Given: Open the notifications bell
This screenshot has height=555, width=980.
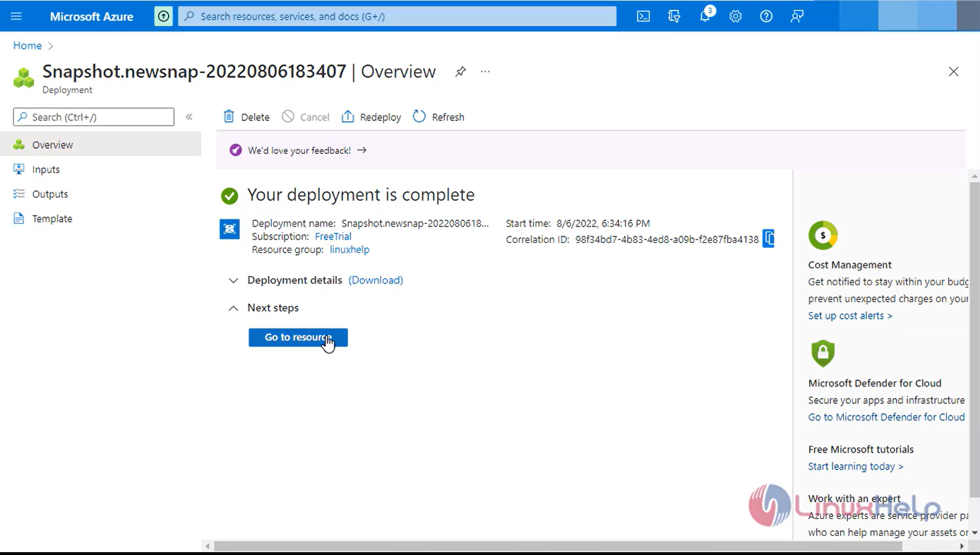Looking at the screenshot, I should tap(705, 16).
